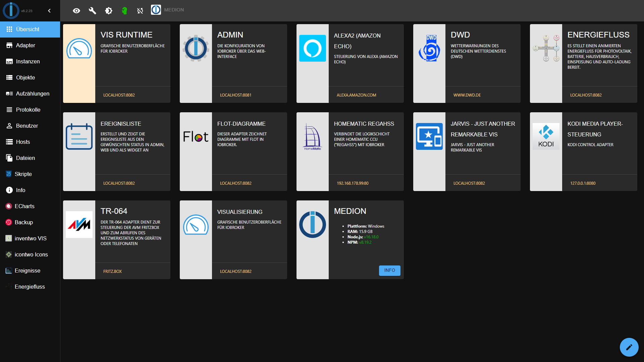Click AVM TR-064 logo

[79, 225]
